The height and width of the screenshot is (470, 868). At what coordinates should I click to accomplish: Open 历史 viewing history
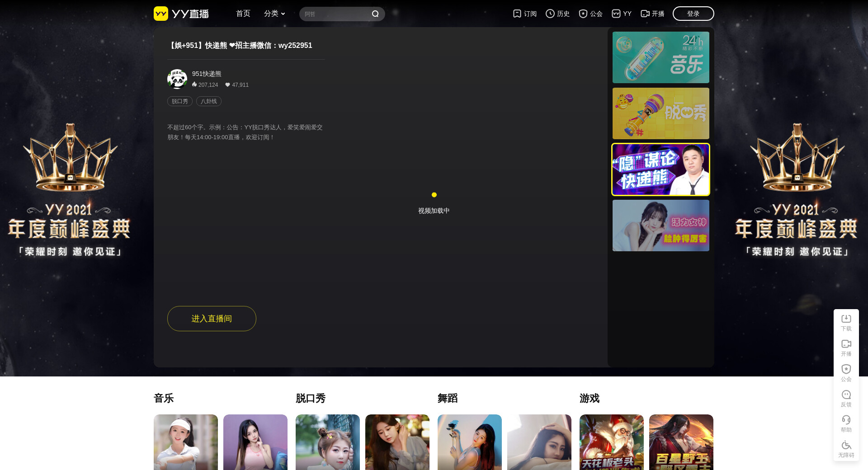(x=557, y=14)
